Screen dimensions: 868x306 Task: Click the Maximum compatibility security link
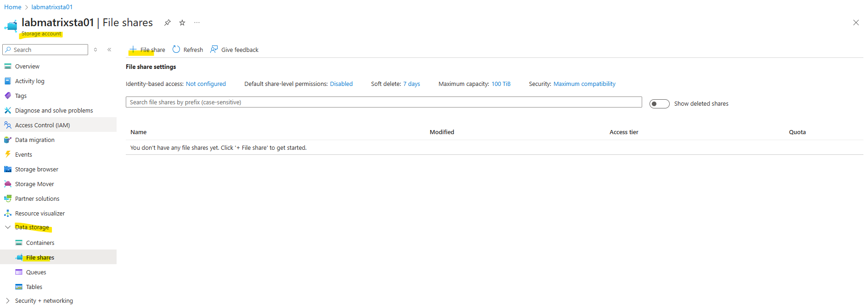(x=584, y=84)
